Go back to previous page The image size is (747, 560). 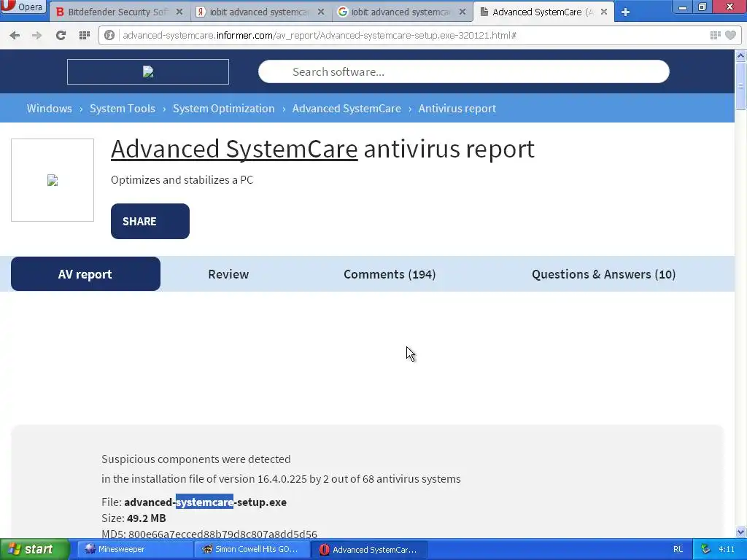[x=15, y=35]
